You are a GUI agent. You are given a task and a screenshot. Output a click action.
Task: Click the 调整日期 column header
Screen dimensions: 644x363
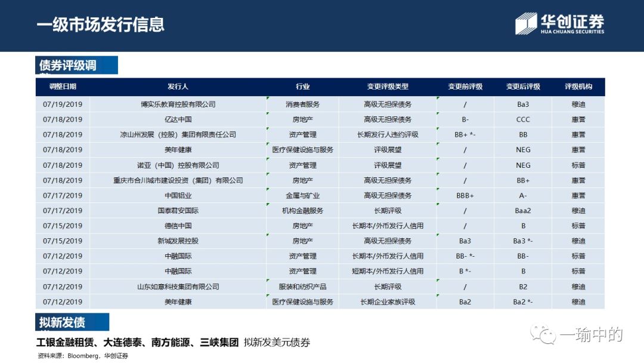[x=63, y=87]
